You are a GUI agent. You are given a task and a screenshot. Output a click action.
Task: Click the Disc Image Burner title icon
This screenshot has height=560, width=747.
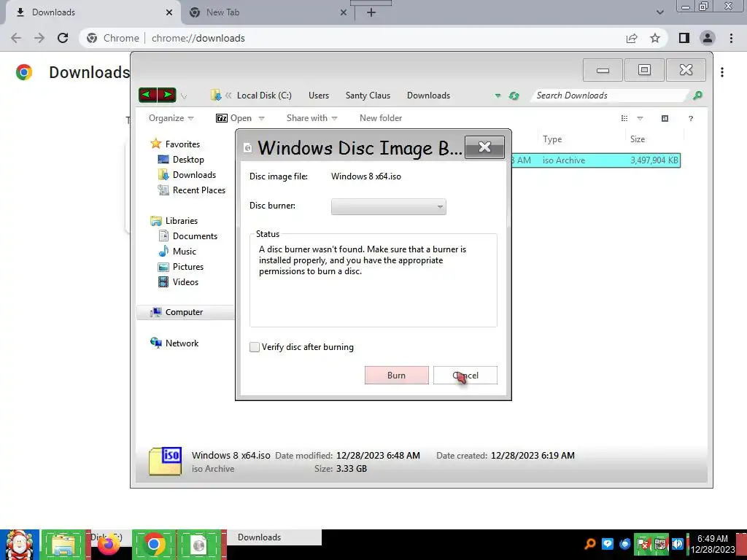pos(247,148)
